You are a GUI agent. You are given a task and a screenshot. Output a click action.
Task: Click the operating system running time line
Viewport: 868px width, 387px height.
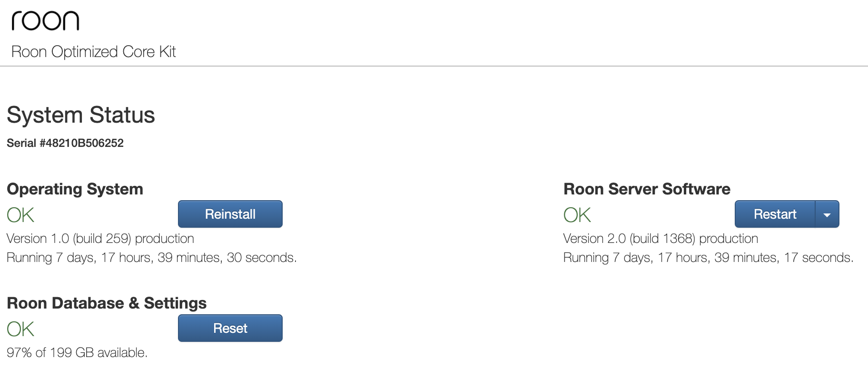[x=152, y=258]
